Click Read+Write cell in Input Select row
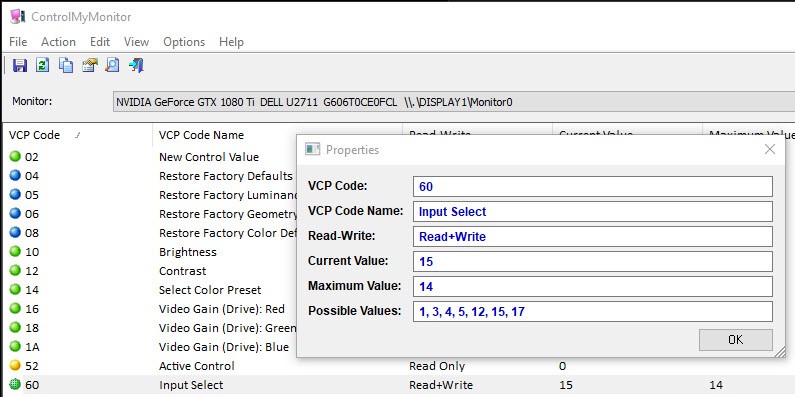Screen dimensions: 795x397 tap(441, 385)
